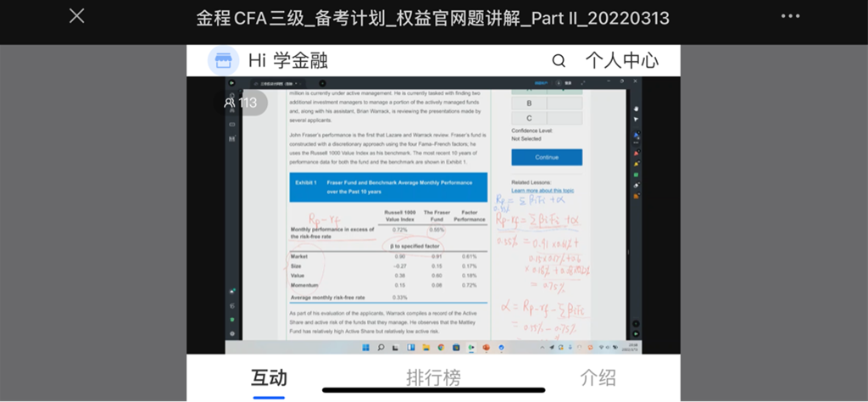Select the orange annotation tool

point(636,196)
